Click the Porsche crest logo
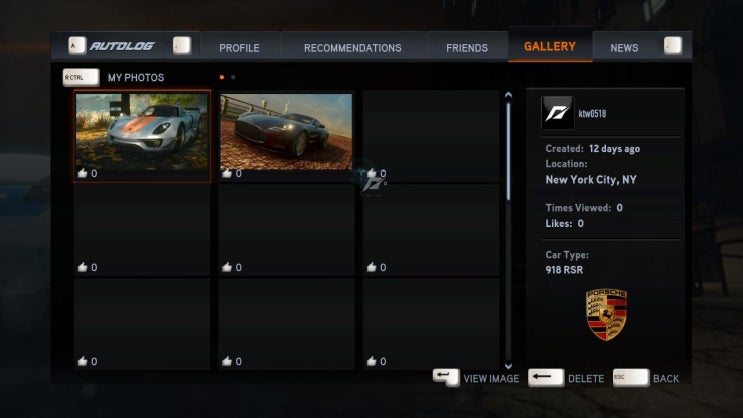This screenshot has width=743, height=418. (x=607, y=314)
